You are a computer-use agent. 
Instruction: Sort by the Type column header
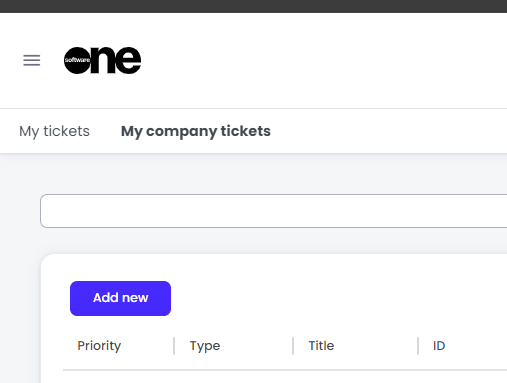pos(205,346)
